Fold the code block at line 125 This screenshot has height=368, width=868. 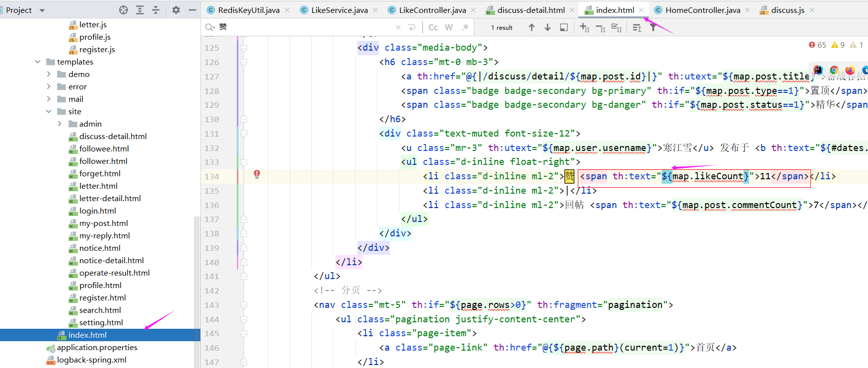click(x=244, y=48)
